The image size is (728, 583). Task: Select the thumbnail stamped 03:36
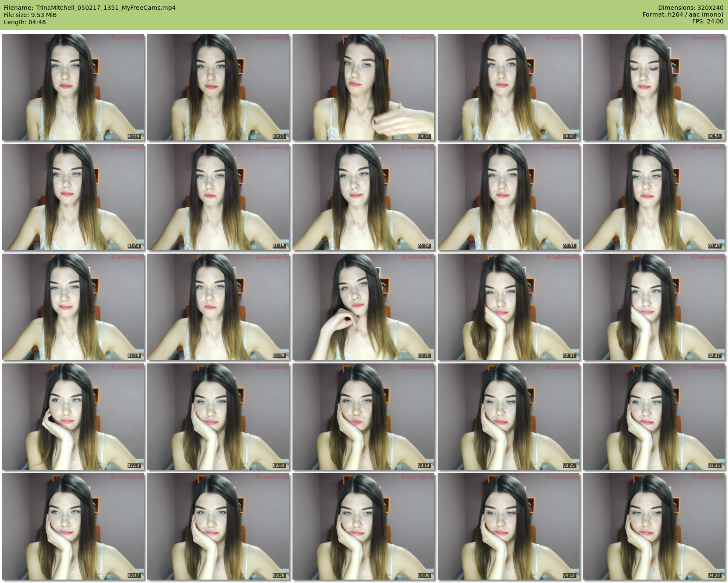653,417
